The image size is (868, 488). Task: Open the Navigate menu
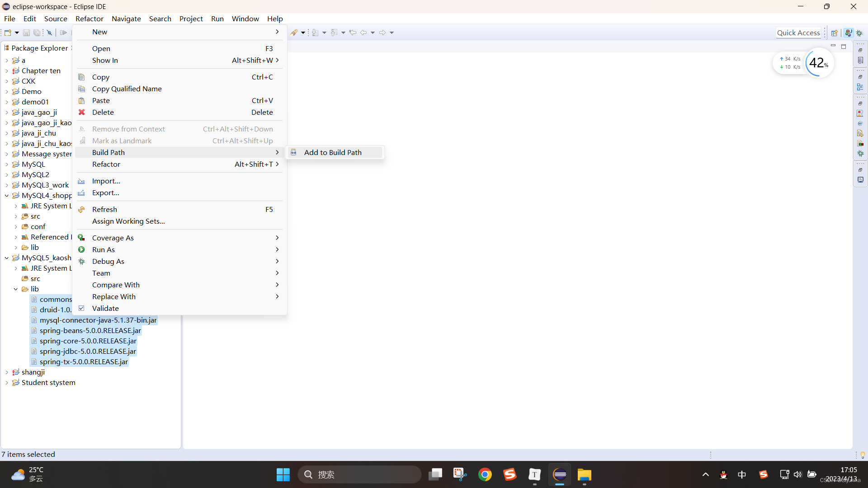click(126, 19)
